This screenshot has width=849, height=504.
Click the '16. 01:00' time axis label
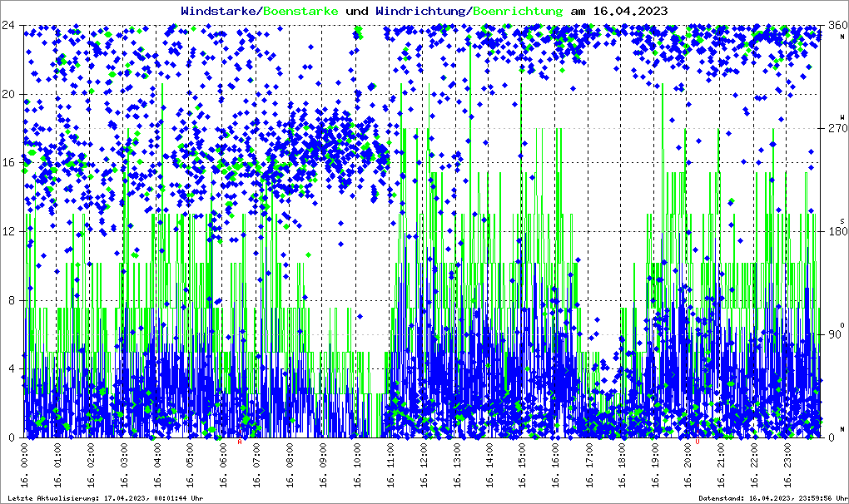pos(57,465)
